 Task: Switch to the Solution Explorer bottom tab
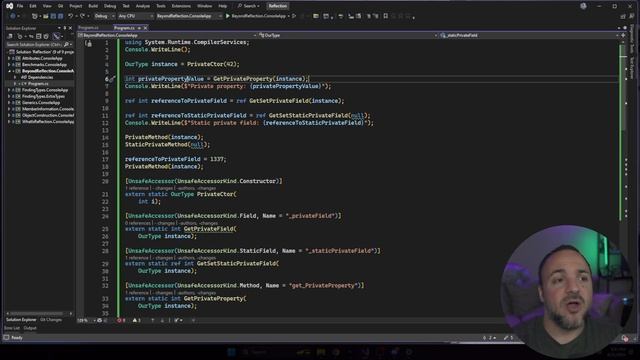click(21, 320)
